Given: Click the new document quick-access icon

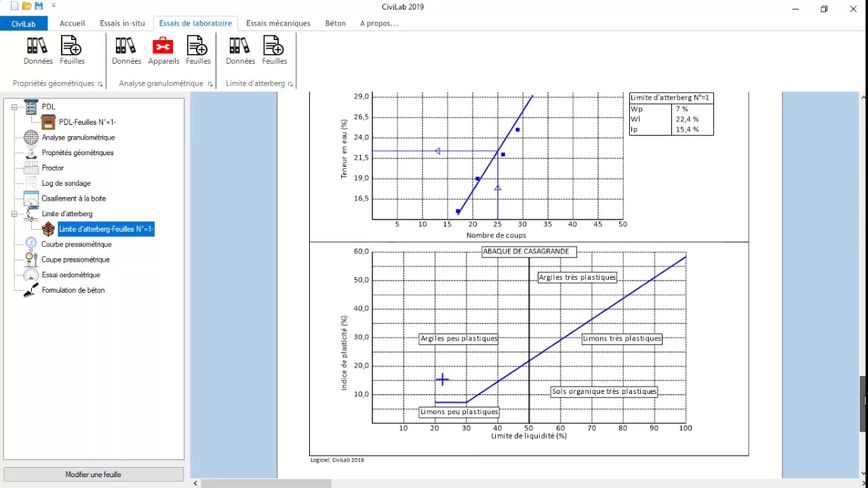Looking at the screenshot, I should click(x=15, y=6).
